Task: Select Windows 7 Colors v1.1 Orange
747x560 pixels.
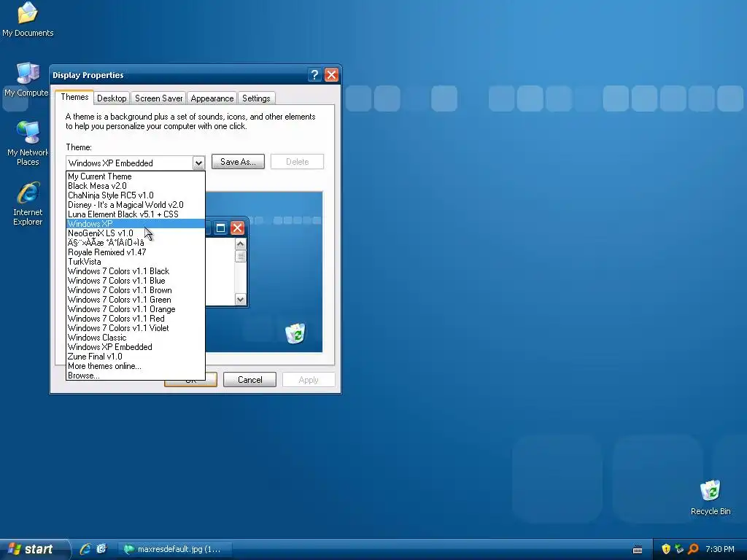Action: [136, 309]
